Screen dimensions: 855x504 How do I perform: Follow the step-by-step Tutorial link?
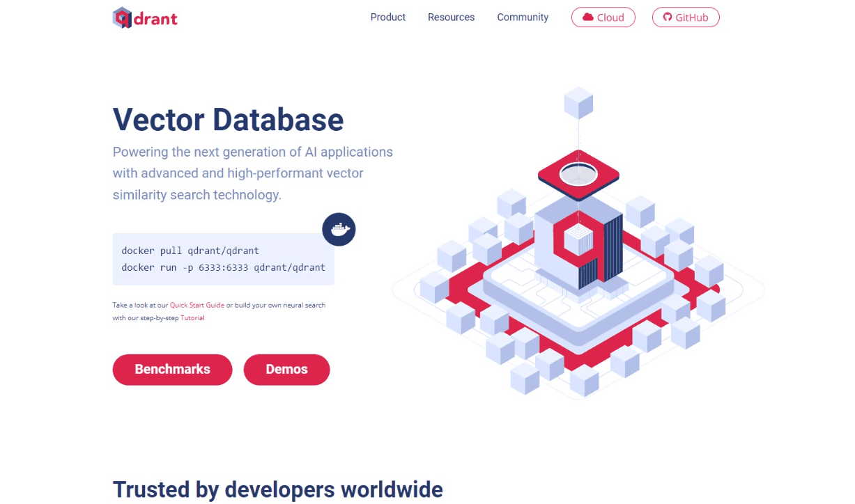pyautogui.click(x=192, y=317)
